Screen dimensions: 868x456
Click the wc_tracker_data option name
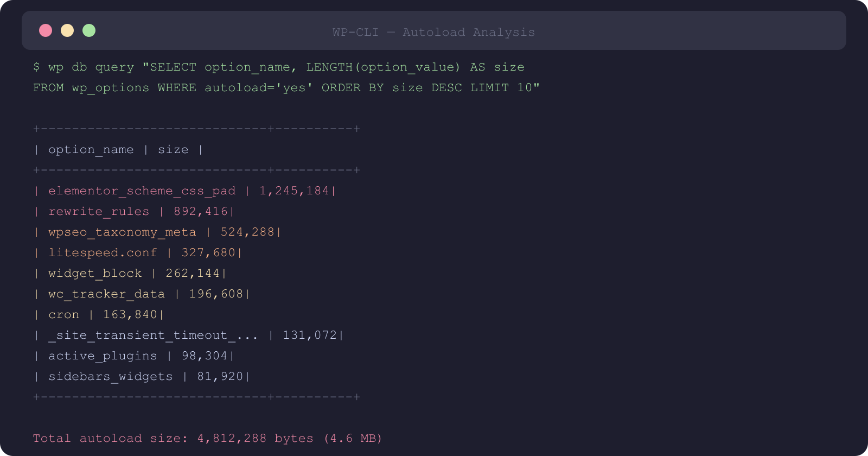pyautogui.click(x=106, y=294)
